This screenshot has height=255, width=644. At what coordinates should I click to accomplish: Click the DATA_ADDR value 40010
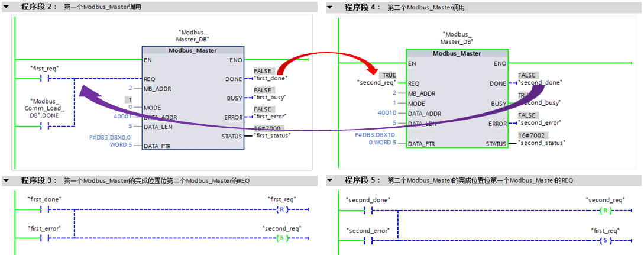click(387, 113)
